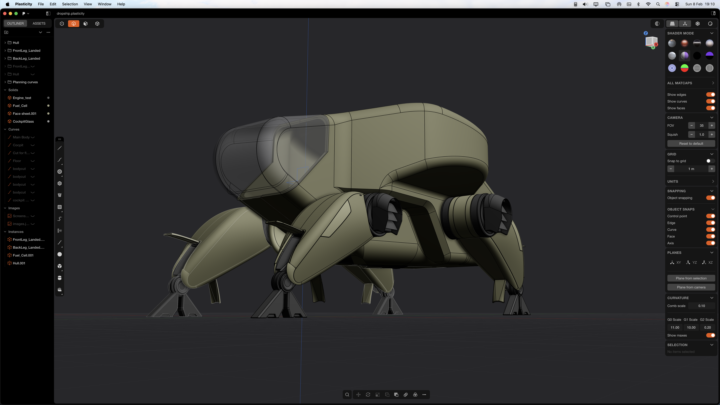
Task: Expand the Units section
Action: point(713,181)
